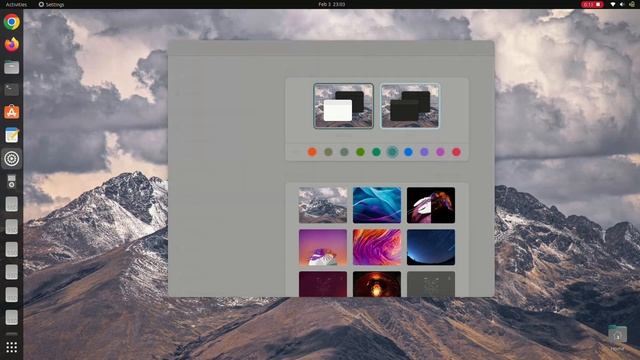
Task: Open the clock and calendar panel
Action: pyautogui.click(x=331, y=4)
